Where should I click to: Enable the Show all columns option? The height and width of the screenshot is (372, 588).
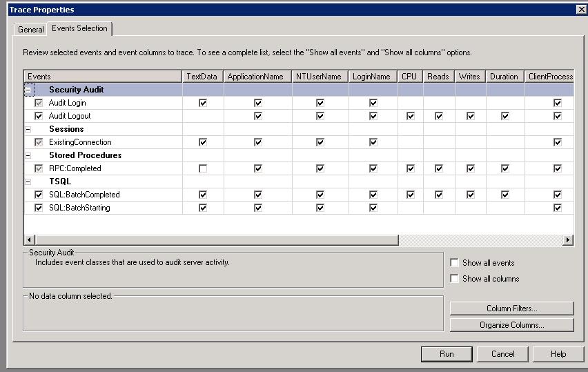(x=454, y=278)
